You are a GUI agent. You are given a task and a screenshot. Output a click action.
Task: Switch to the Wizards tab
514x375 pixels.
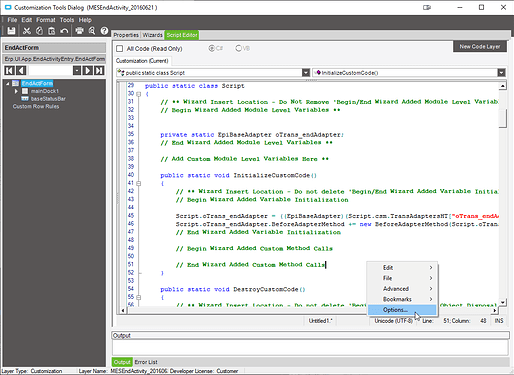tap(152, 35)
